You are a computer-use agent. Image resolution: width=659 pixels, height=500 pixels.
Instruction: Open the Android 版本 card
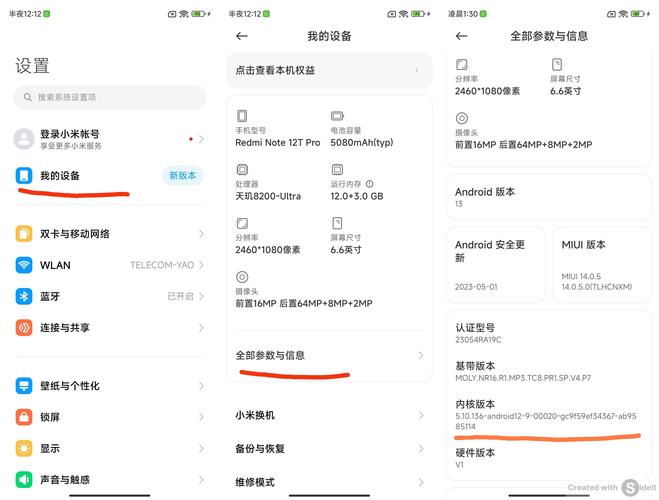[549, 197]
